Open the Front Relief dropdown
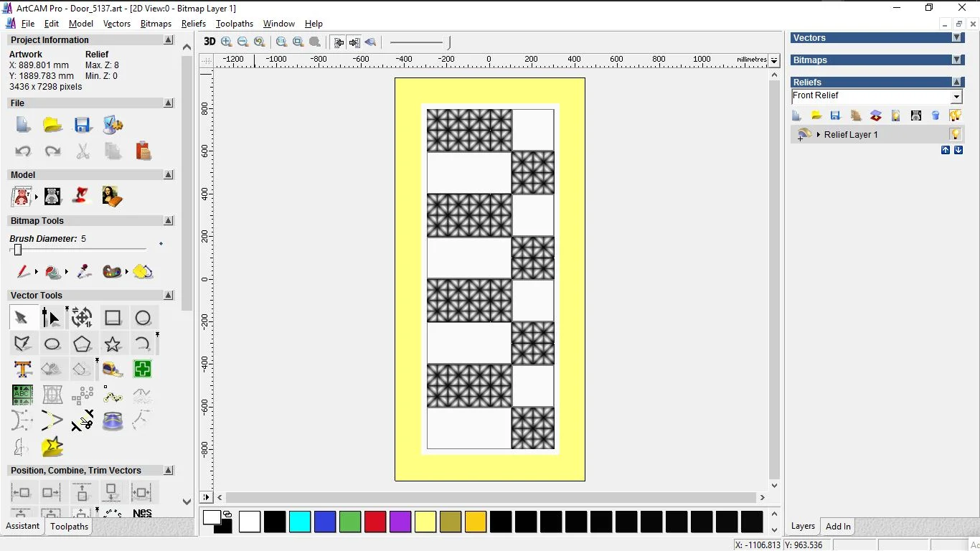This screenshot has height=551, width=980. [956, 97]
